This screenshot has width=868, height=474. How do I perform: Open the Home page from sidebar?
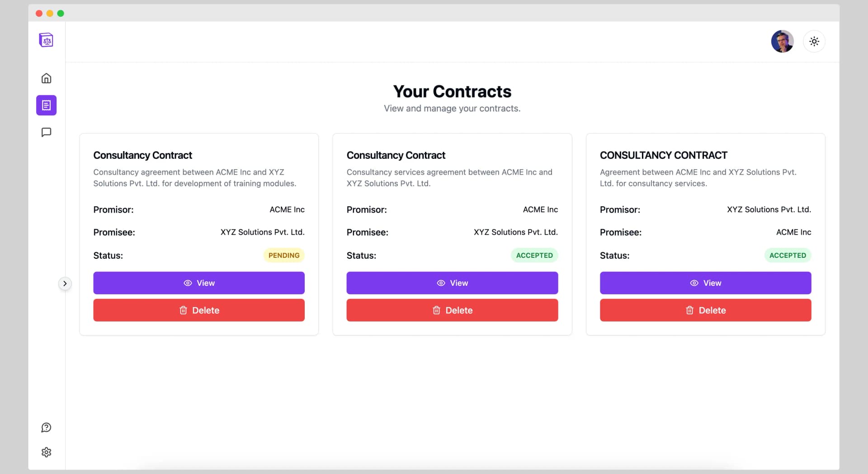(46, 78)
